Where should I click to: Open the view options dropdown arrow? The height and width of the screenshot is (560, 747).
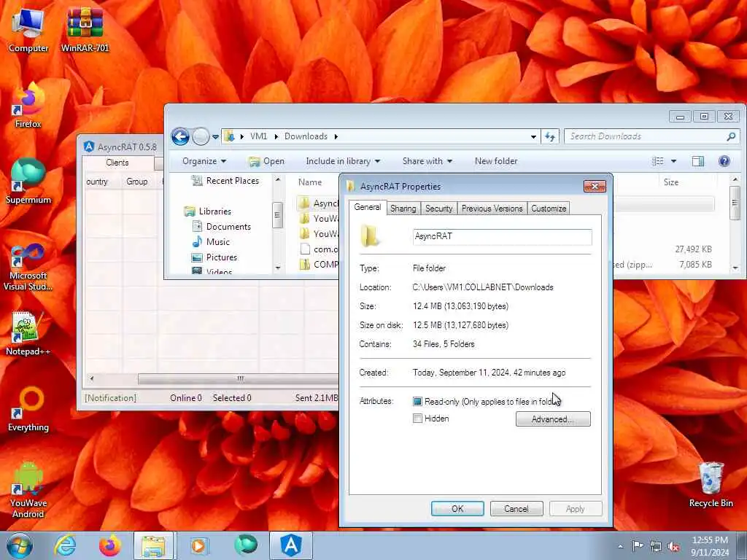673,161
